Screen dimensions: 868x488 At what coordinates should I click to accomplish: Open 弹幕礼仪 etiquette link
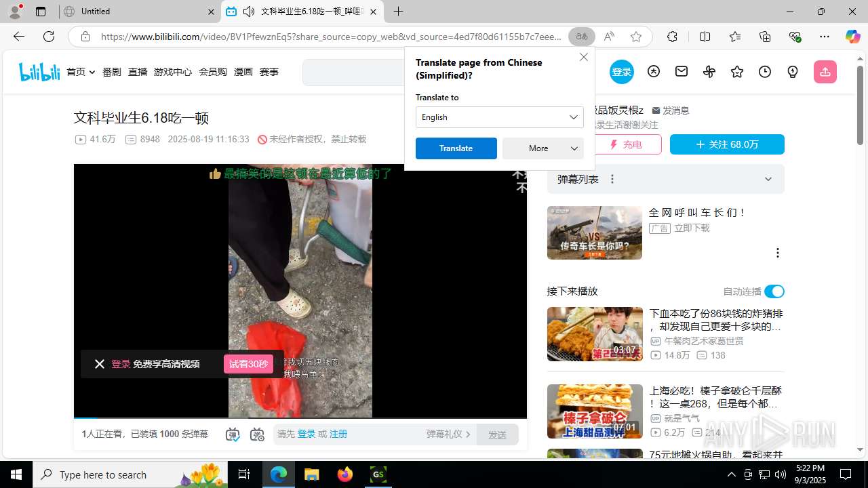coord(448,434)
